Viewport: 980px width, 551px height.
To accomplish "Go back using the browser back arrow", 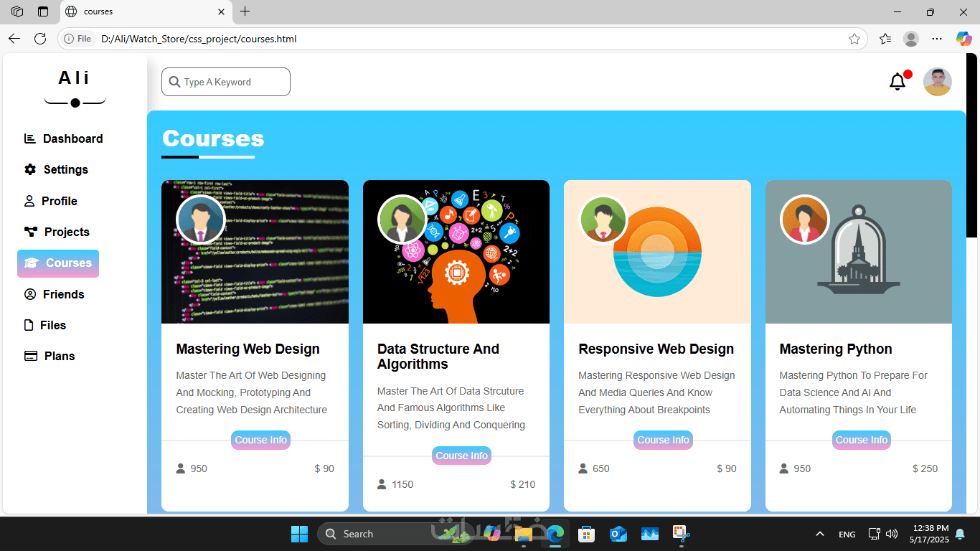I will click(x=14, y=39).
